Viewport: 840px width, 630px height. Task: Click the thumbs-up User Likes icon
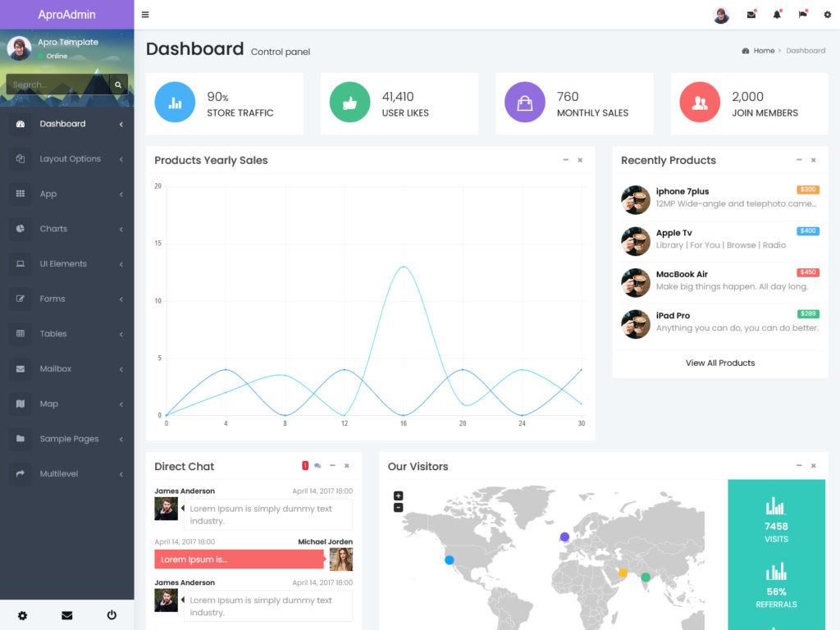pos(349,103)
